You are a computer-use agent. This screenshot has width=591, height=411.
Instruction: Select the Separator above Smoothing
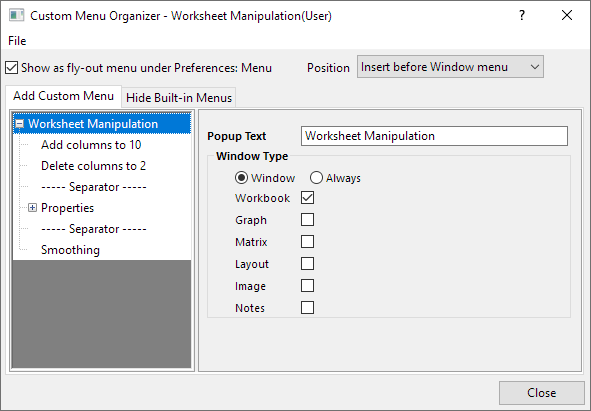[93, 229]
